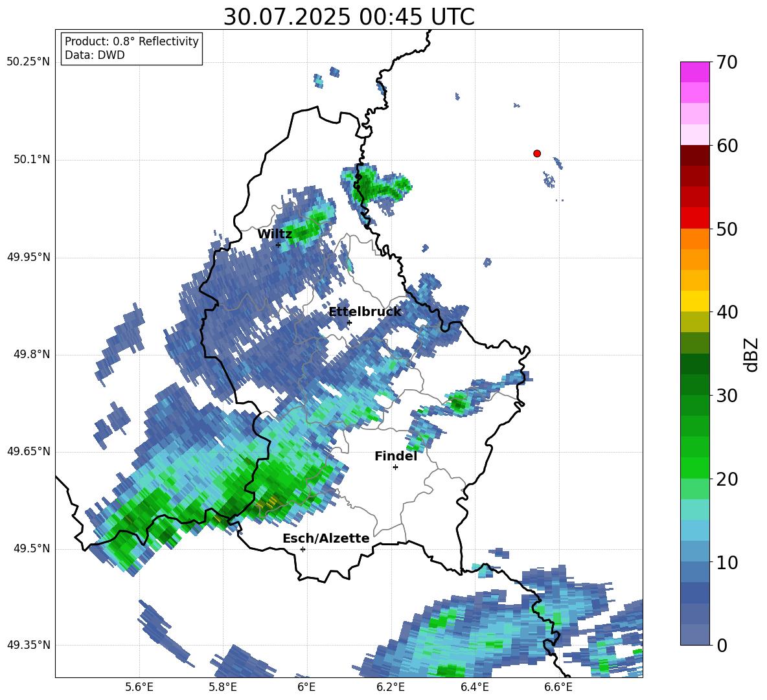Click the 49.8°N latitude label
767x700 pixels.
pyautogui.click(x=32, y=354)
